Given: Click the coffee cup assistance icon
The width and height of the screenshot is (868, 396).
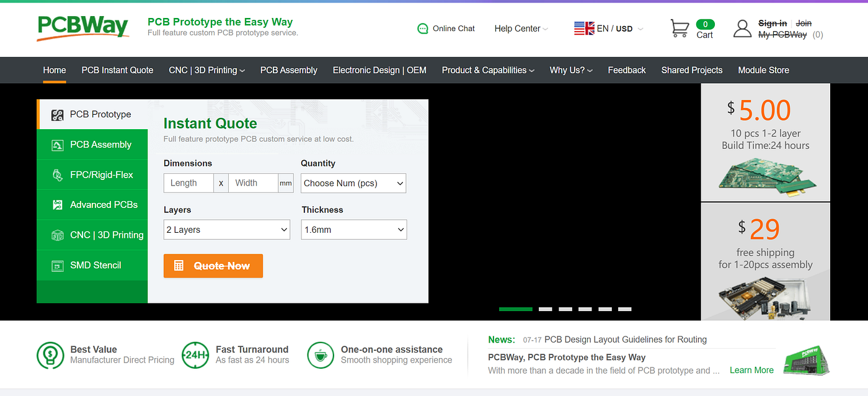Looking at the screenshot, I should 321,355.
